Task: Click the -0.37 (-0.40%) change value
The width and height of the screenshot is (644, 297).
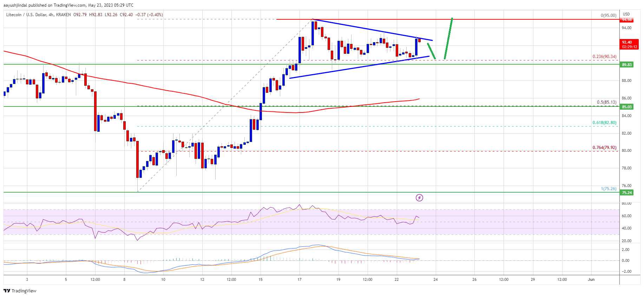Action: coord(150,15)
